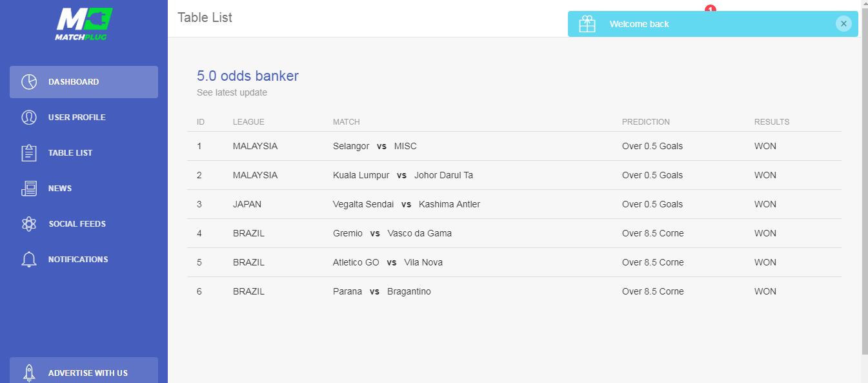Dismiss the Welcome back notification
868x383 pixels.
coord(843,24)
